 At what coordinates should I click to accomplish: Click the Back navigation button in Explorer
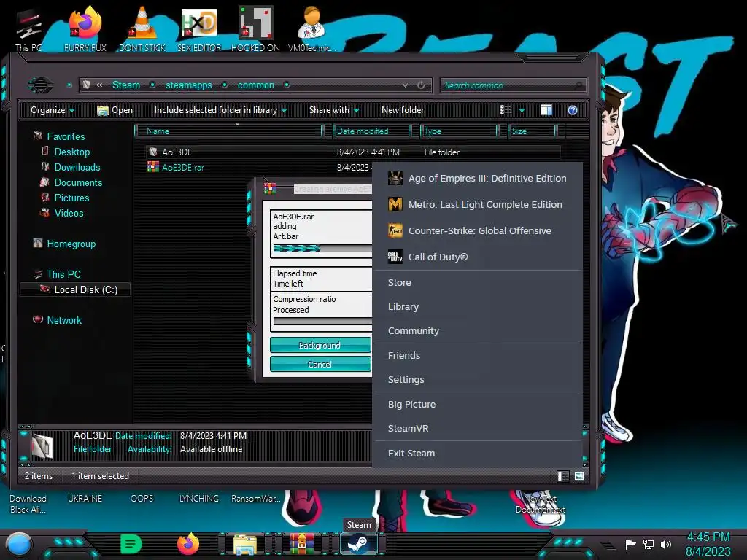(x=41, y=85)
